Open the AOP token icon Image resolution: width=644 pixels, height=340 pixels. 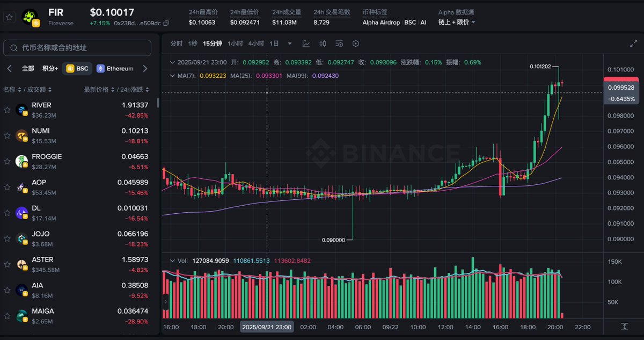coord(21,187)
